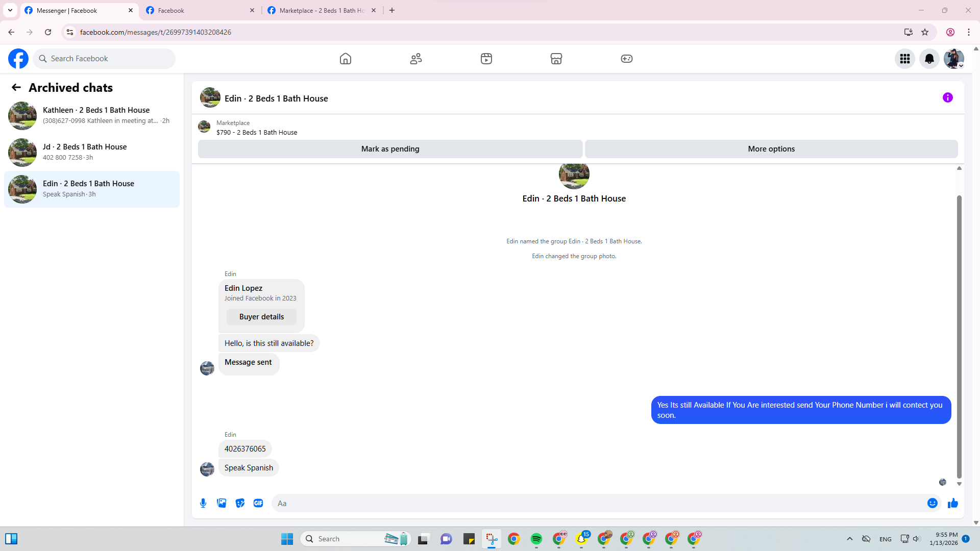This screenshot has height=551, width=980.
Task: Click the Buyer details button
Action: point(261,317)
